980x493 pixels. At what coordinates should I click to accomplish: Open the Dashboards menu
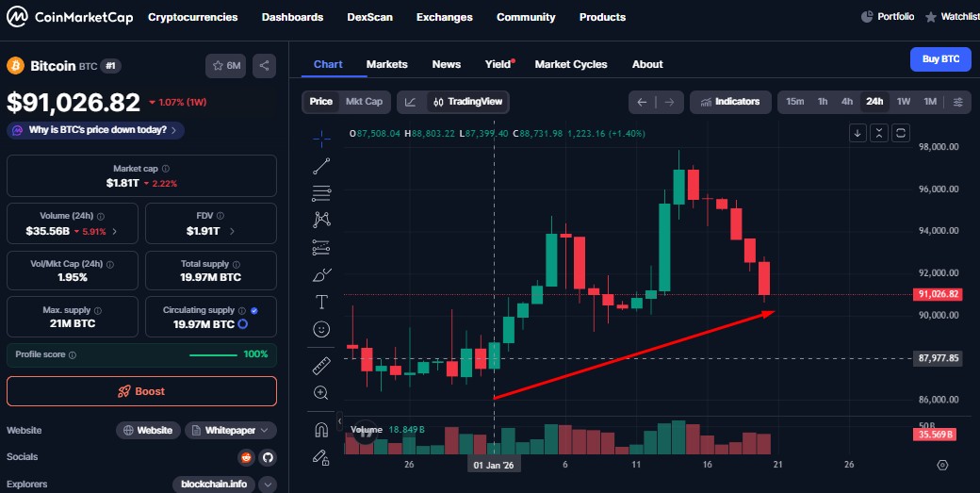coord(292,18)
